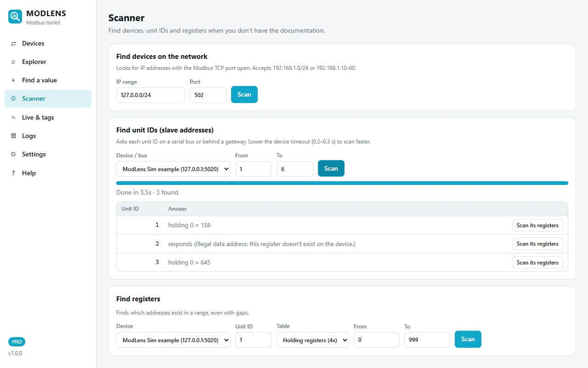Image resolution: width=588 pixels, height=368 pixels.
Task: Open the Find registers Device dropdown
Action: point(173,340)
